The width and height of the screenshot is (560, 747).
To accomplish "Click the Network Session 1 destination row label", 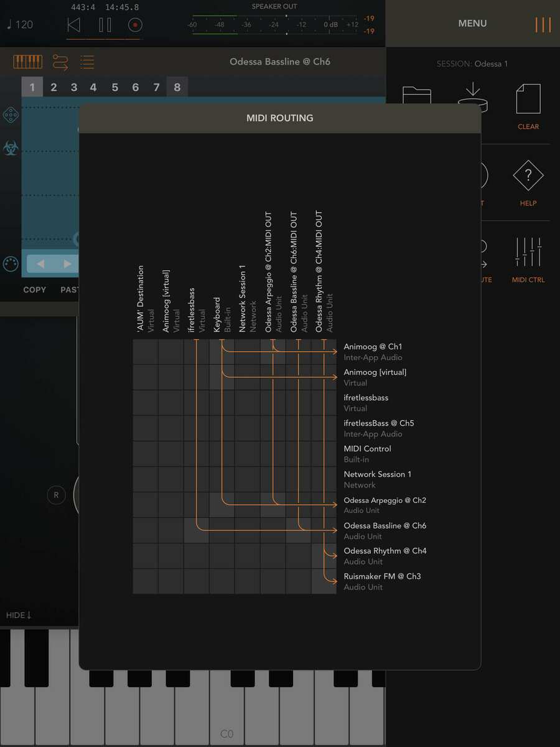I will pos(377,479).
